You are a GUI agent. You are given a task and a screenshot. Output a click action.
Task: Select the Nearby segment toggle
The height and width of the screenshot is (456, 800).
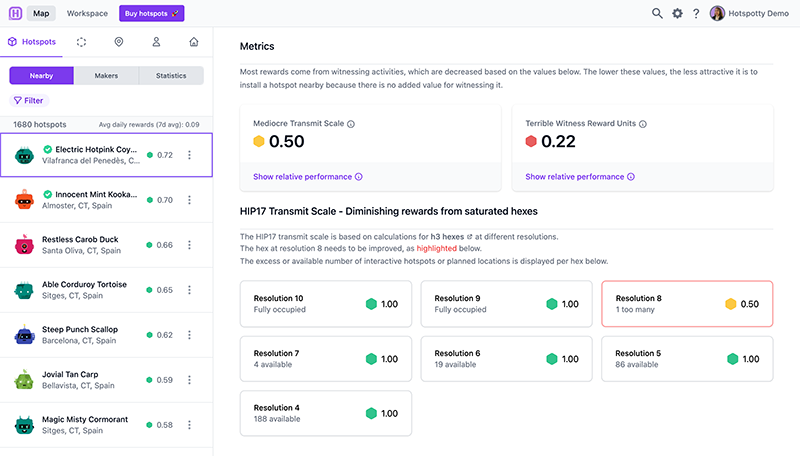(42, 75)
